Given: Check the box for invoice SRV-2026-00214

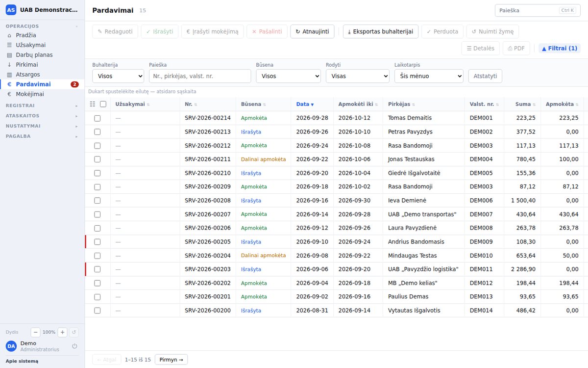Looking at the screenshot, I should [x=98, y=118].
